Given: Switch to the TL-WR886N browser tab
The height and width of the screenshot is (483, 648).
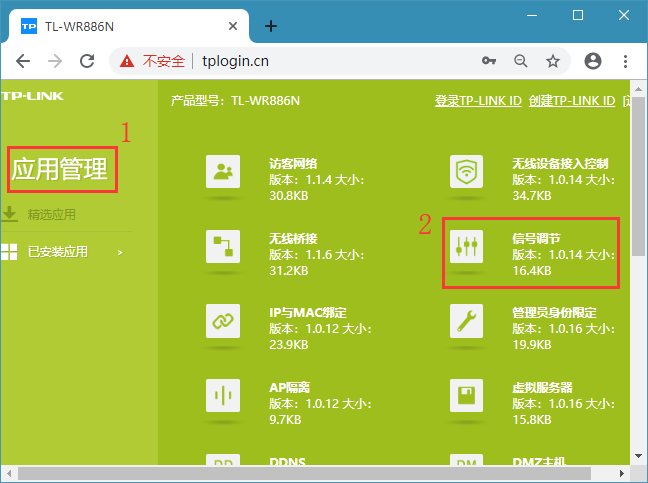Looking at the screenshot, I should pos(120,25).
